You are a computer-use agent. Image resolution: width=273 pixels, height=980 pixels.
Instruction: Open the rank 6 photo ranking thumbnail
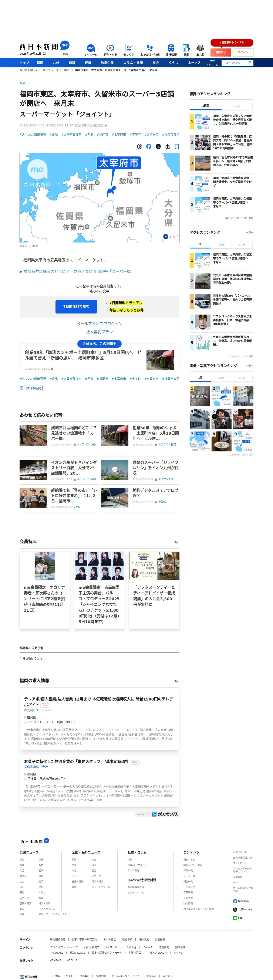point(243,418)
